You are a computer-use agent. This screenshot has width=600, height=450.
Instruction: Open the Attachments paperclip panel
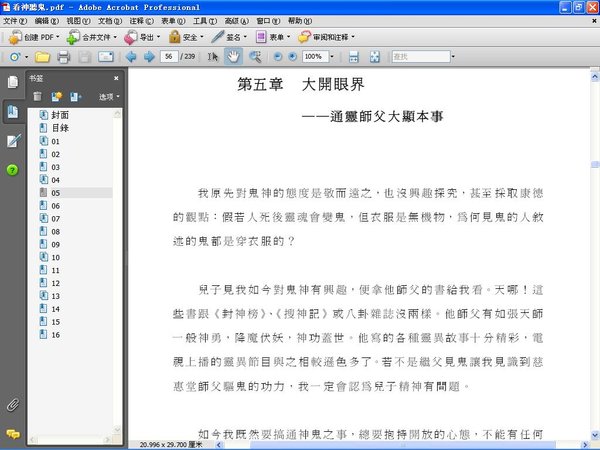click(x=13, y=404)
